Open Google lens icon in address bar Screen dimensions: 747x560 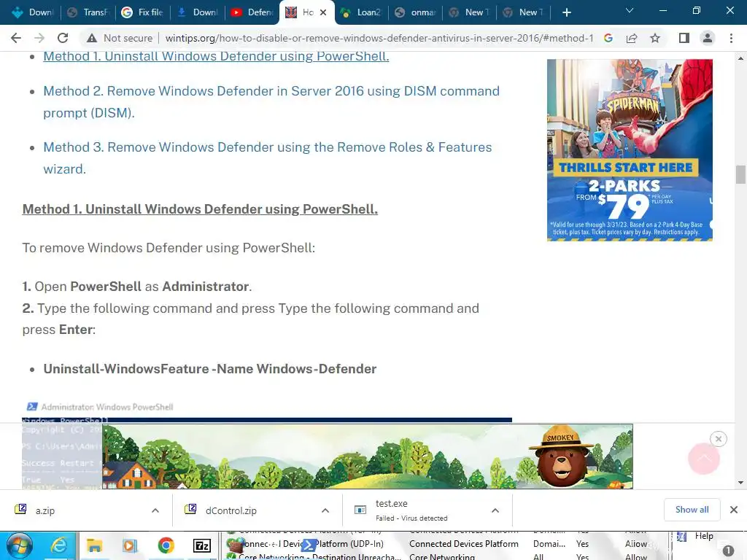tap(608, 38)
